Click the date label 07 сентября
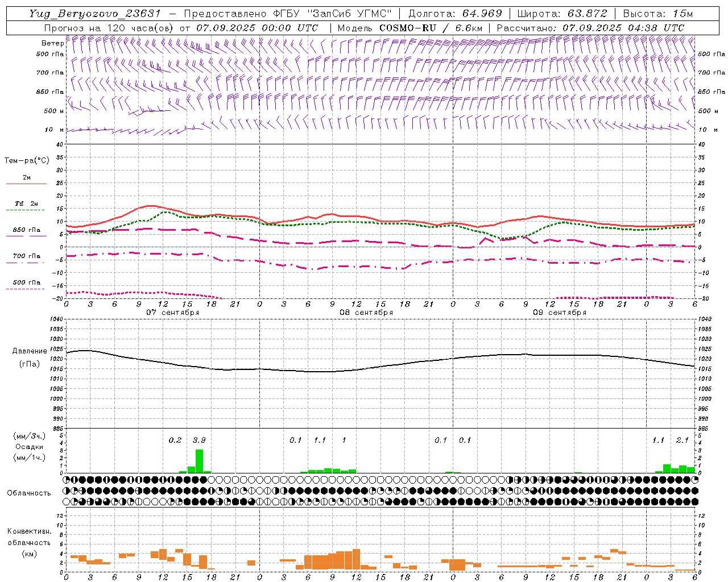This screenshot has width=728, height=582. click(x=173, y=313)
